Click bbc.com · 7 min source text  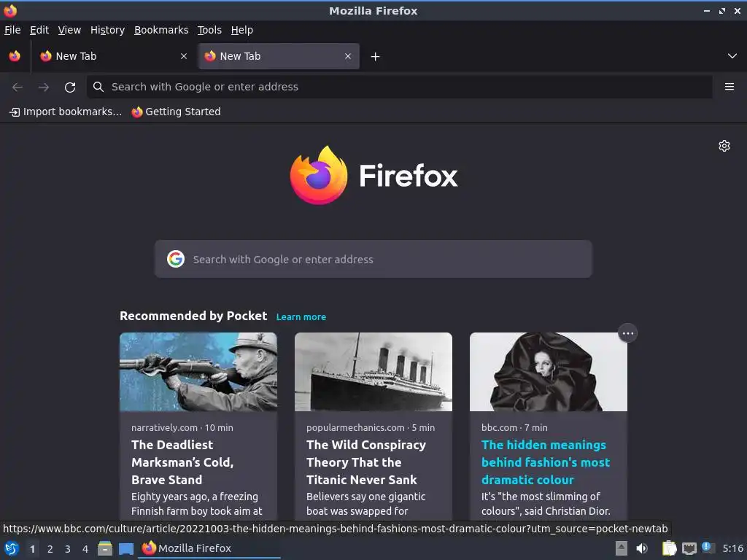(514, 427)
